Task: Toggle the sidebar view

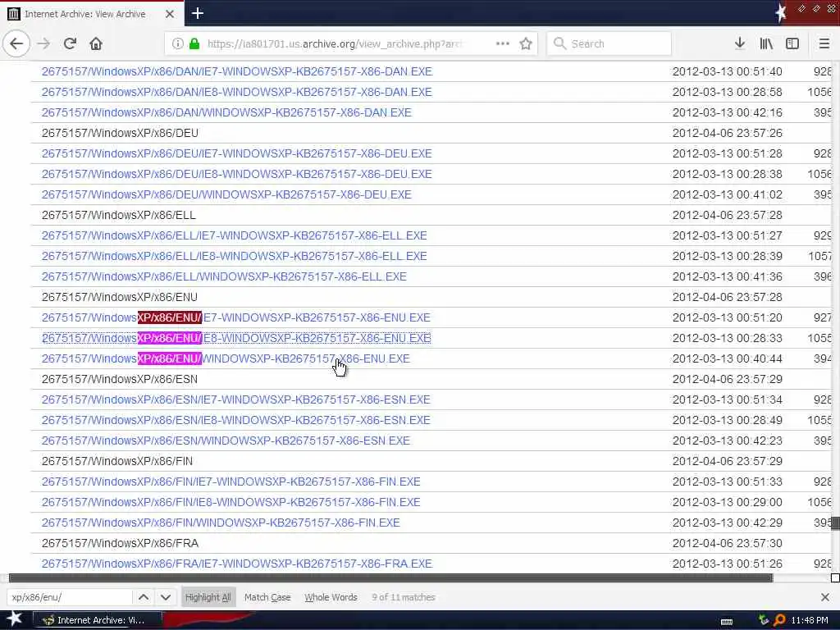Action: [792, 43]
